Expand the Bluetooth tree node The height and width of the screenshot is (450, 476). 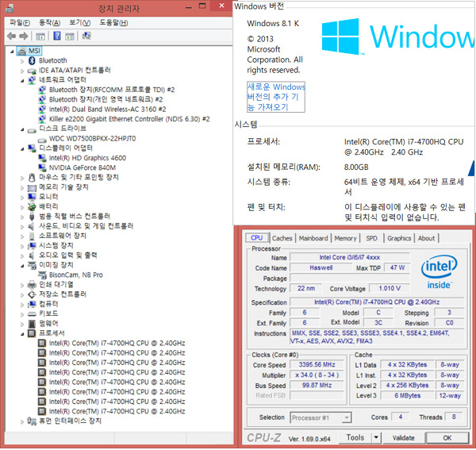pos(22,61)
